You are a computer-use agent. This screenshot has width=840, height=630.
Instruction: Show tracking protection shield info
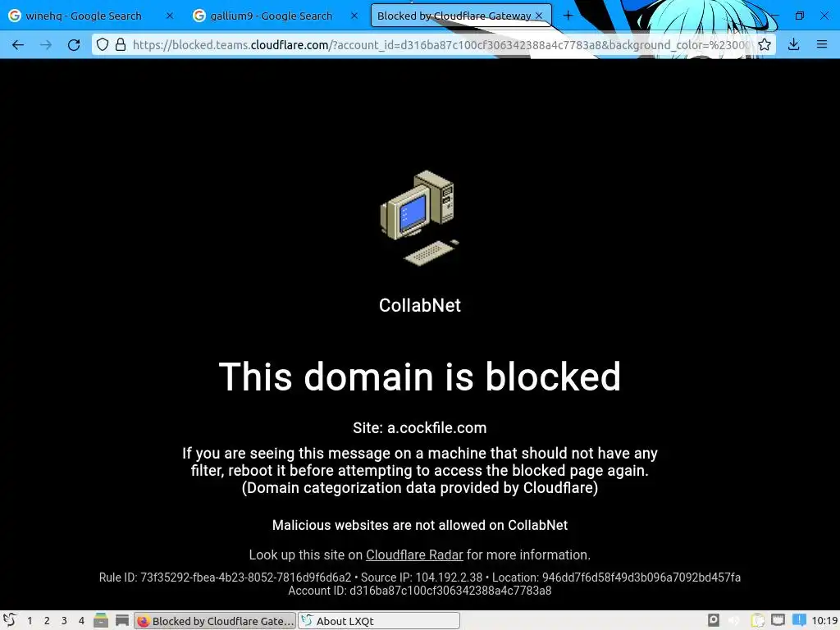[x=103, y=45]
